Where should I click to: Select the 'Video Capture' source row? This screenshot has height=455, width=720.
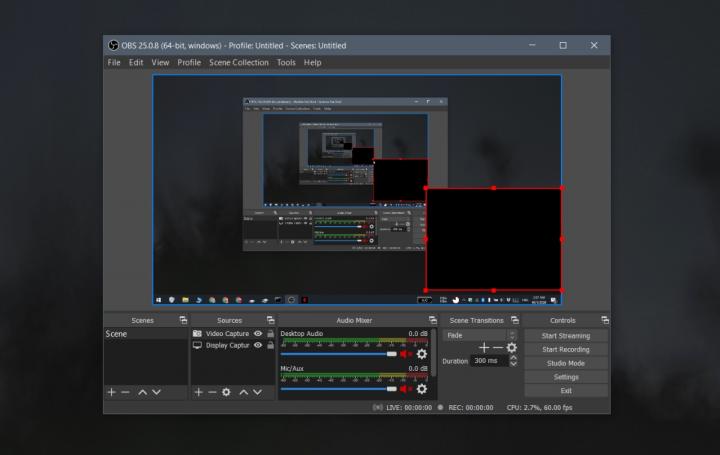click(x=233, y=333)
